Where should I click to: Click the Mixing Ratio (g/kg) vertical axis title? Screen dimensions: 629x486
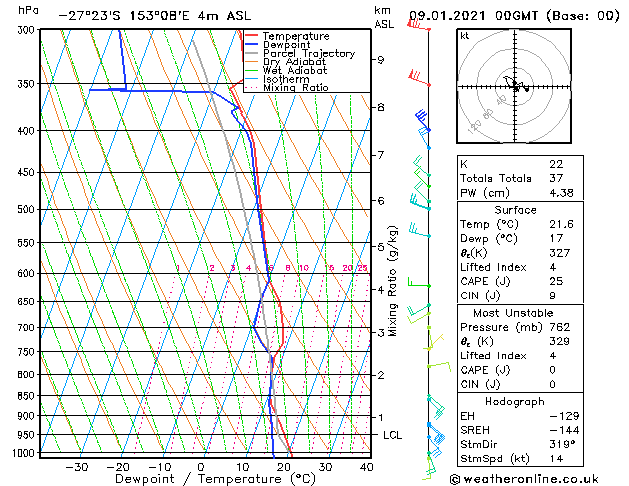pyautogui.click(x=392, y=281)
